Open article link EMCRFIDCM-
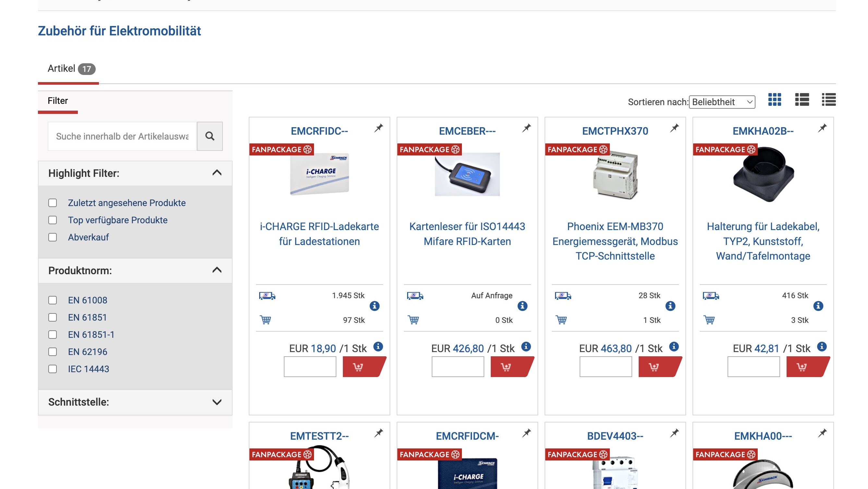Viewport: 868px width, 489px height. [x=467, y=436]
